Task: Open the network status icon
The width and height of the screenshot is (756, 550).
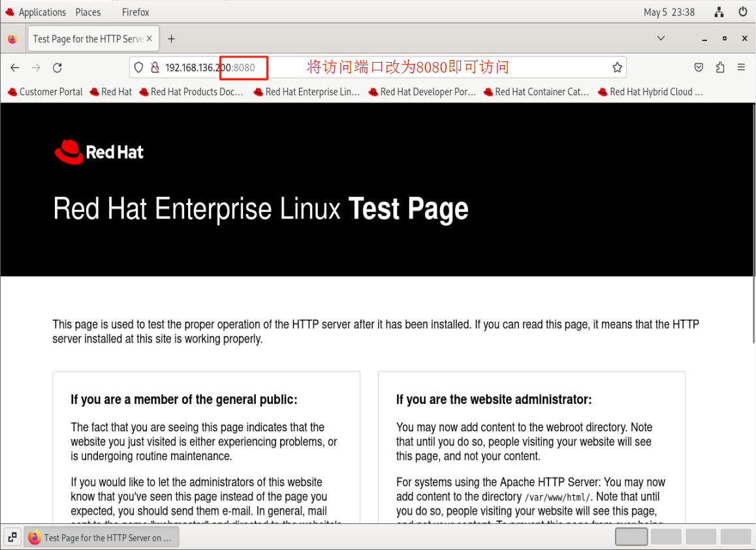Action: (x=719, y=12)
